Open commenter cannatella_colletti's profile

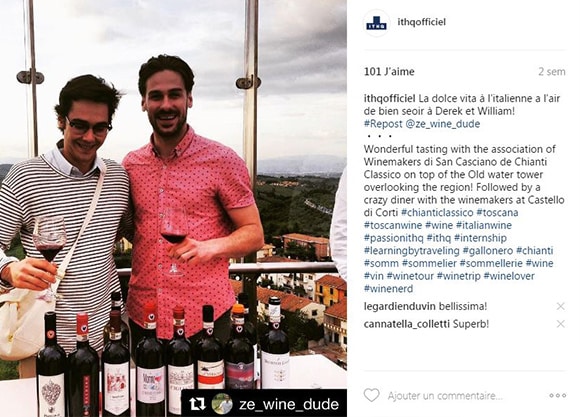click(x=407, y=324)
